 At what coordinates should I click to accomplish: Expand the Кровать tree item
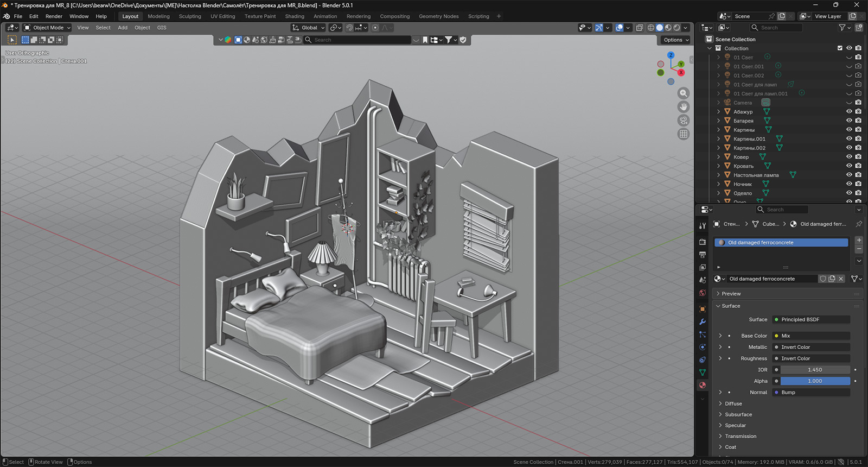pos(719,166)
